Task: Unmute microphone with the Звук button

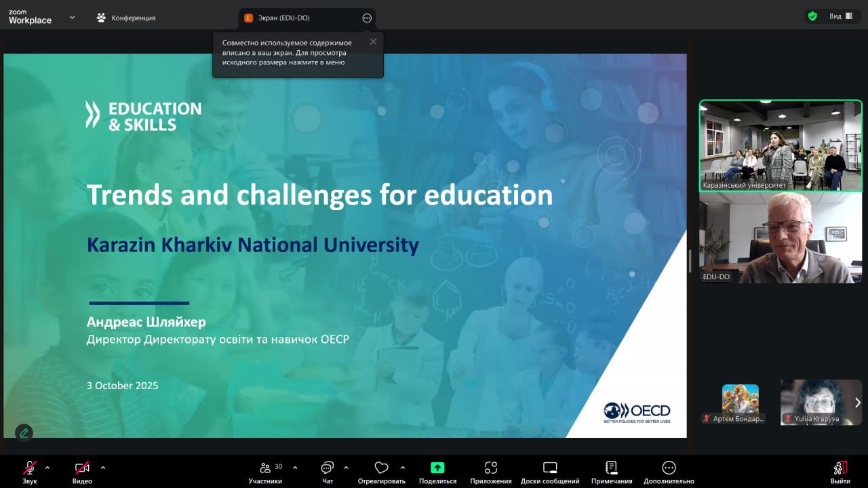Action: (29, 468)
